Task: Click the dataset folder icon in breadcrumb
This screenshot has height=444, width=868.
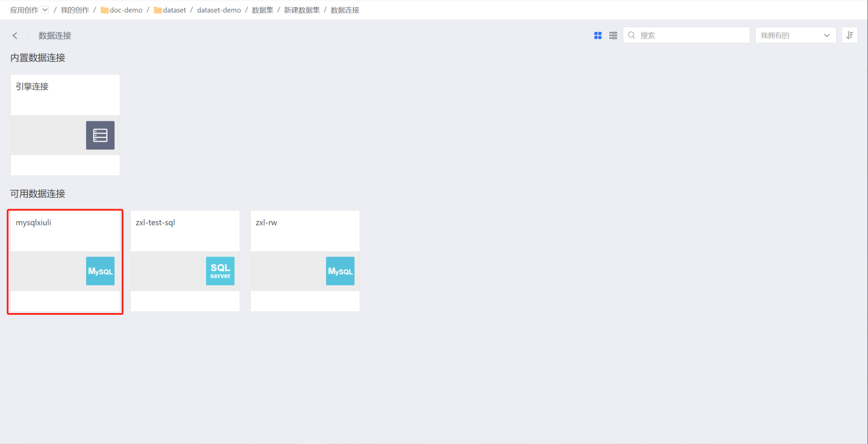Action: [158, 10]
